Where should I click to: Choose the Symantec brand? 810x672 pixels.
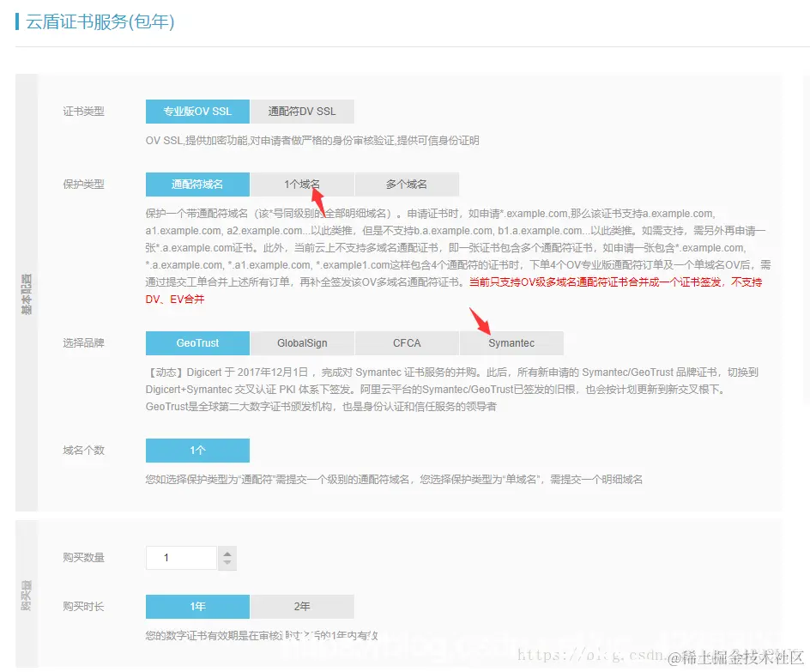(x=511, y=343)
